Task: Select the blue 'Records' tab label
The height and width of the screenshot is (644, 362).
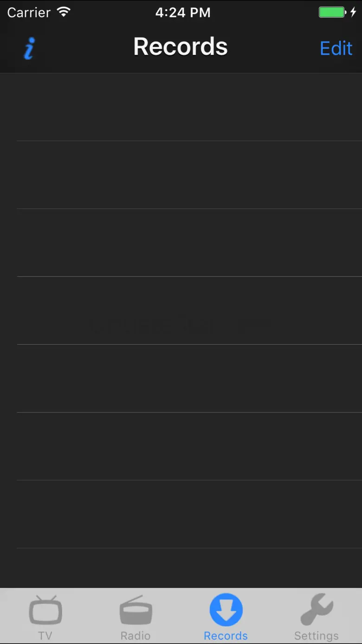Action: coord(226,636)
